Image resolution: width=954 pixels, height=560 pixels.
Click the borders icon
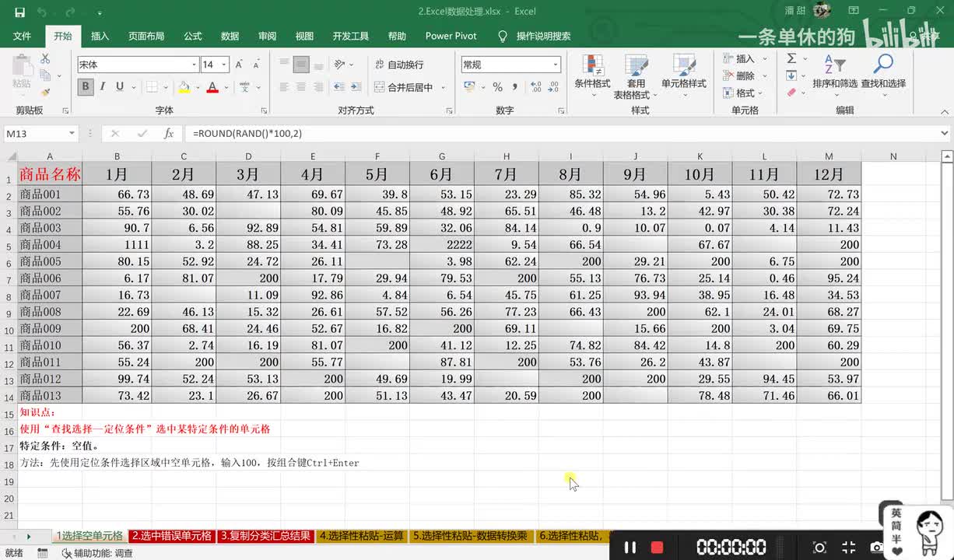153,87
